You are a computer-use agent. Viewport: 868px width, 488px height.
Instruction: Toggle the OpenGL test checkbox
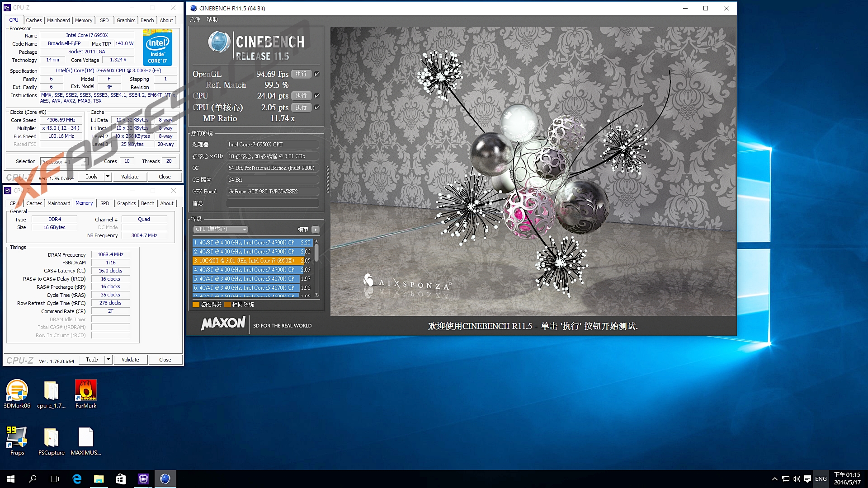tap(317, 74)
